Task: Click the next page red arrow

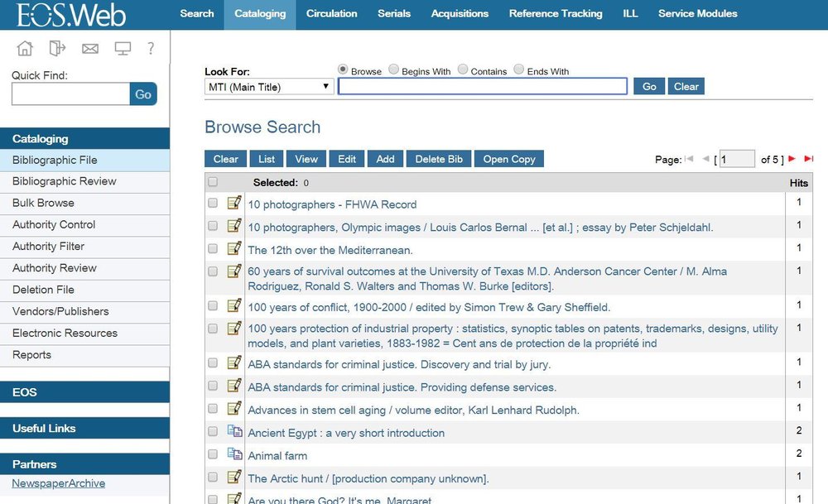Action: pyautogui.click(x=789, y=158)
